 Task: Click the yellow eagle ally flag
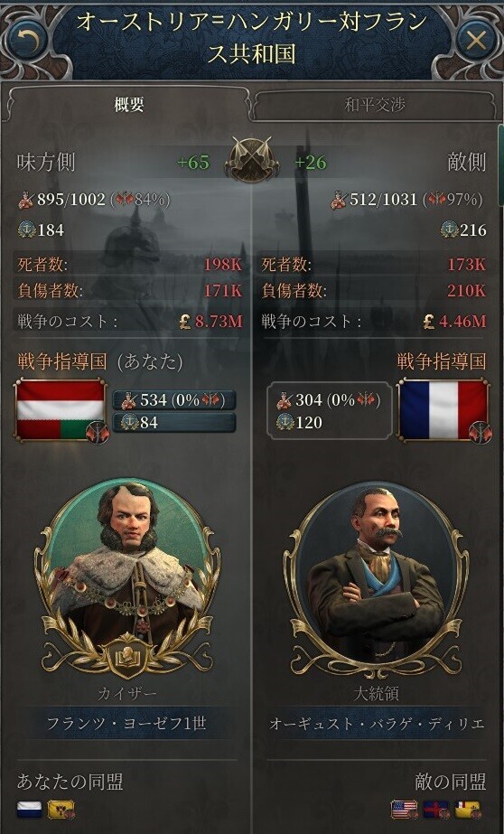click(61, 810)
